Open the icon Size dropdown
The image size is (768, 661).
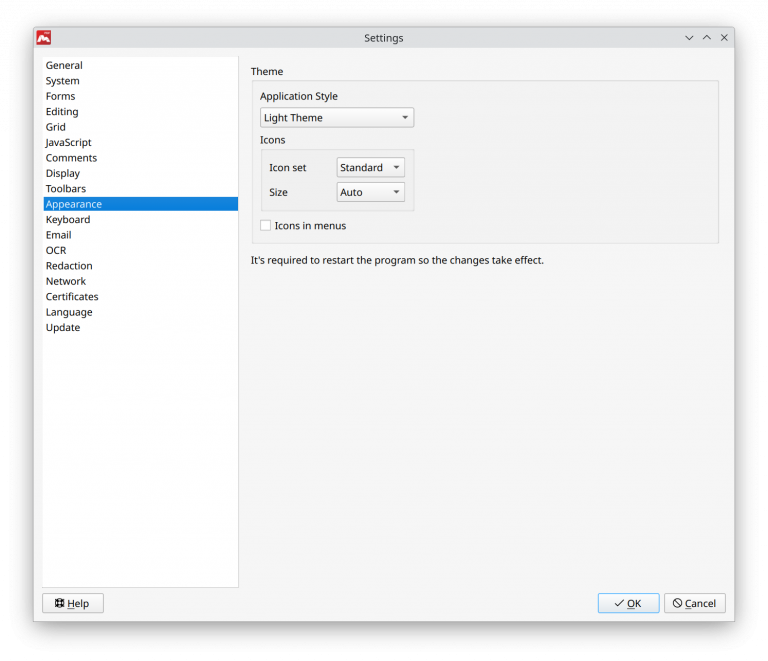[x=370, y=192]
